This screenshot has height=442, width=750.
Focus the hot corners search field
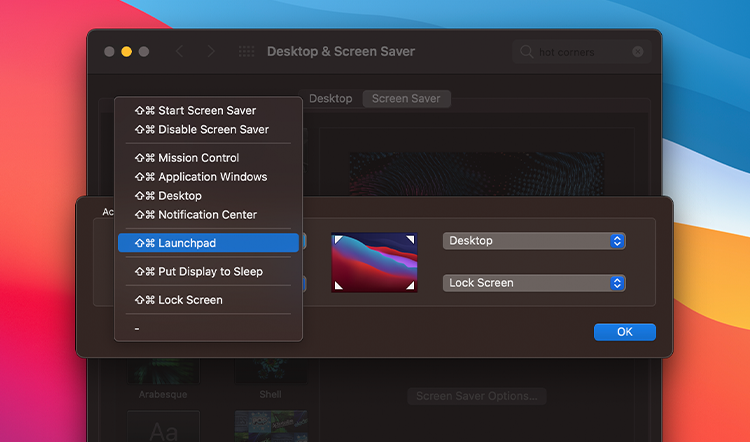tap(582, 52)
